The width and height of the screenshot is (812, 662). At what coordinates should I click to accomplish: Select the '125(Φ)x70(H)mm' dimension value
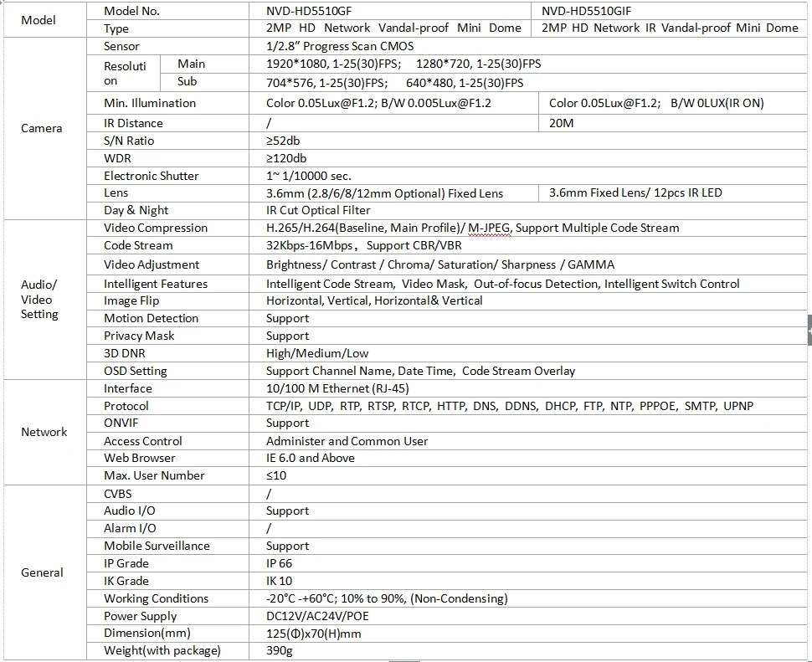313,634
